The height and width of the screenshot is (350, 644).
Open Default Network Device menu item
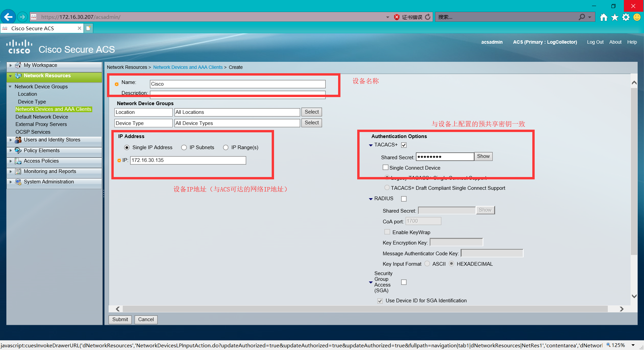pyautogui.click(x=42, y=117)
